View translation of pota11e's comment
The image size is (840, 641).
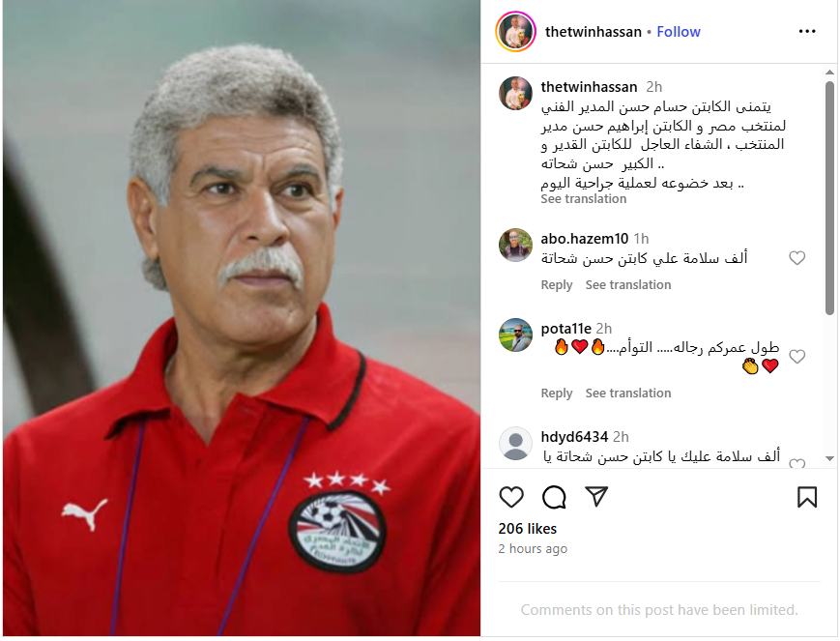(628, 393)
